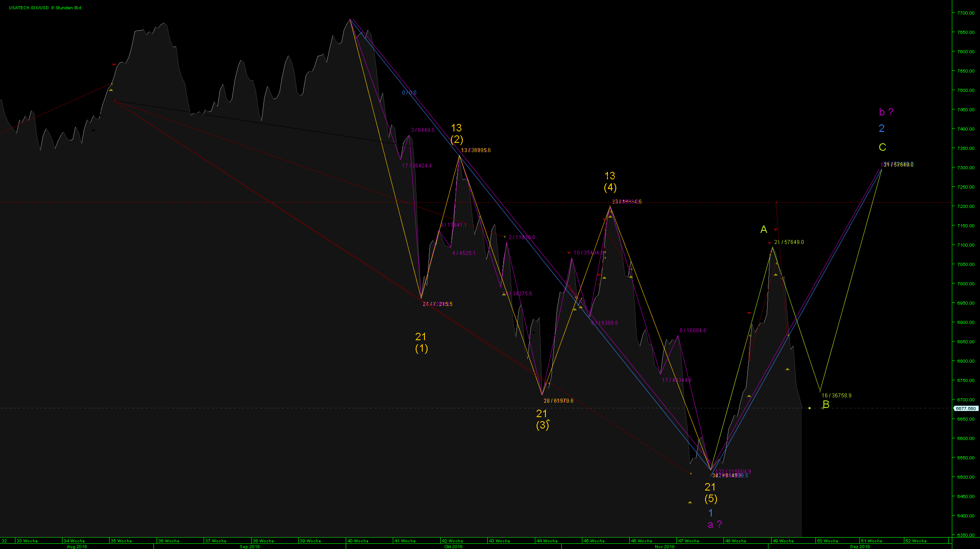Click the lowest yellow triangle below 6450 level

pyautogui.click(x=690, y=502)
